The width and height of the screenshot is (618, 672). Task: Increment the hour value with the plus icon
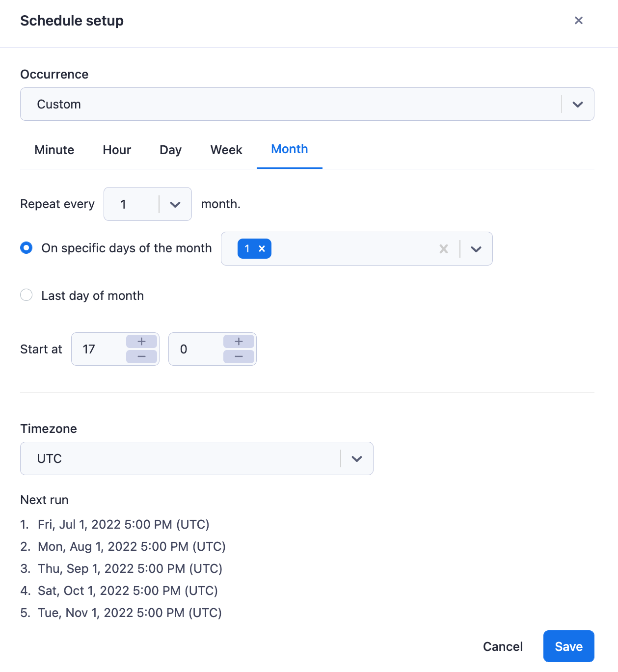tap(141, 341)
